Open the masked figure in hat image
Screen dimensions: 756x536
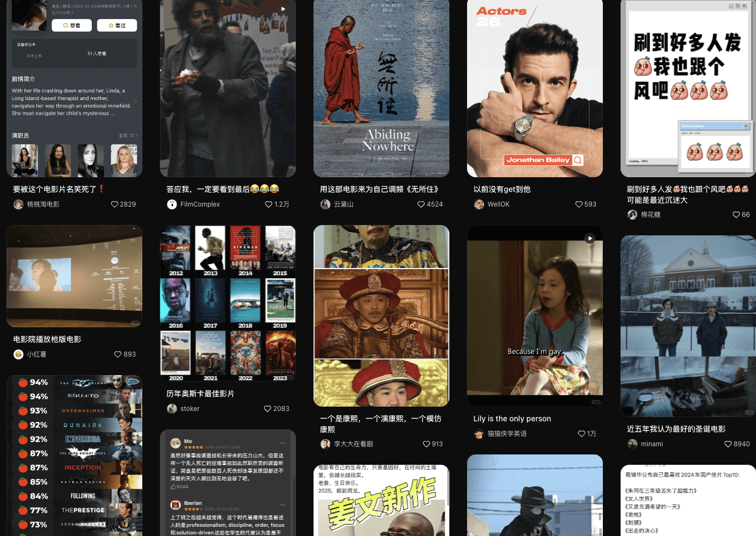pyautogui.click(x=535, y=495)
